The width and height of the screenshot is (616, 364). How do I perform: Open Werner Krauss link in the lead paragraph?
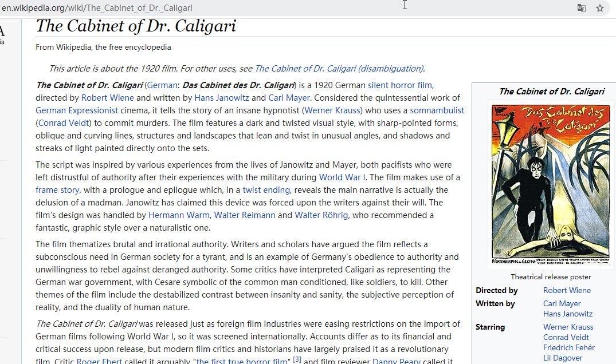(332, 110)
